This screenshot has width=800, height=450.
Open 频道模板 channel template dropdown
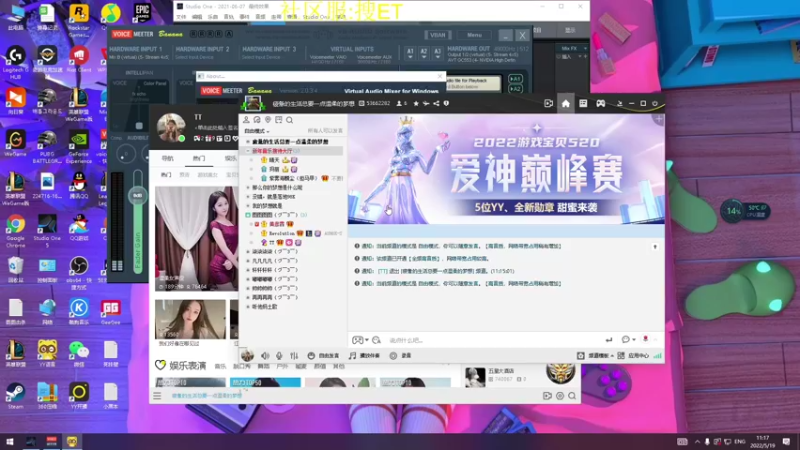pos(596,356)
